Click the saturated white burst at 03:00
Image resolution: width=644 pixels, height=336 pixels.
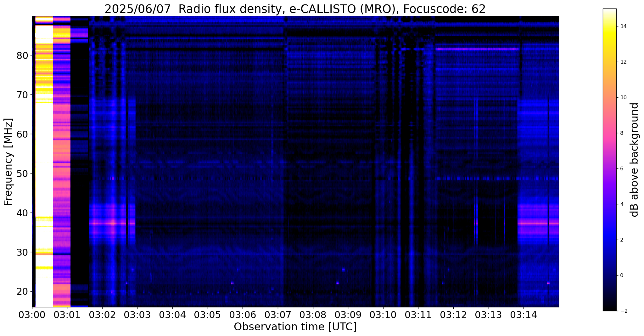[44, 162]
